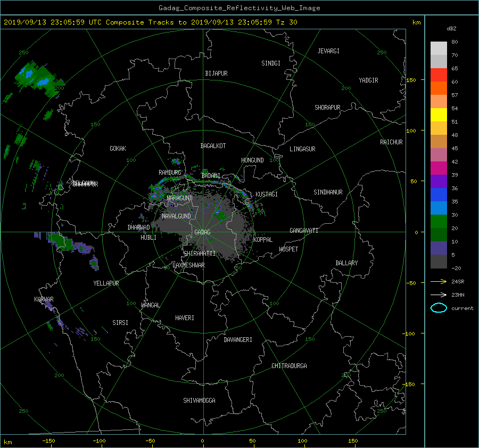Click the YELLAPUR city label
The image size is (479, 448).
point(106,283)
